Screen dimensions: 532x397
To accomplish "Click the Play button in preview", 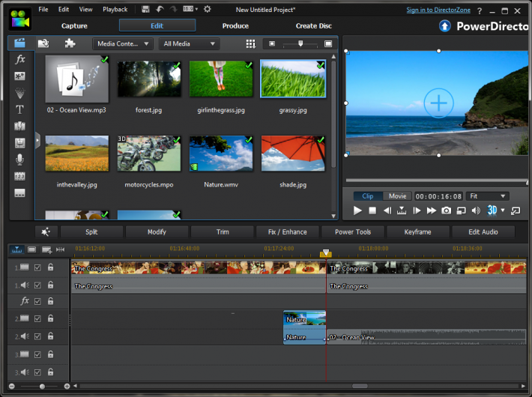I will (x=357, y=210).
